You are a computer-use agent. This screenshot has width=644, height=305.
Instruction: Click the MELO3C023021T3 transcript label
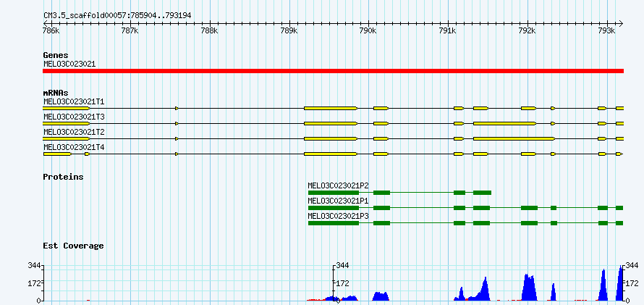(74, 117)
